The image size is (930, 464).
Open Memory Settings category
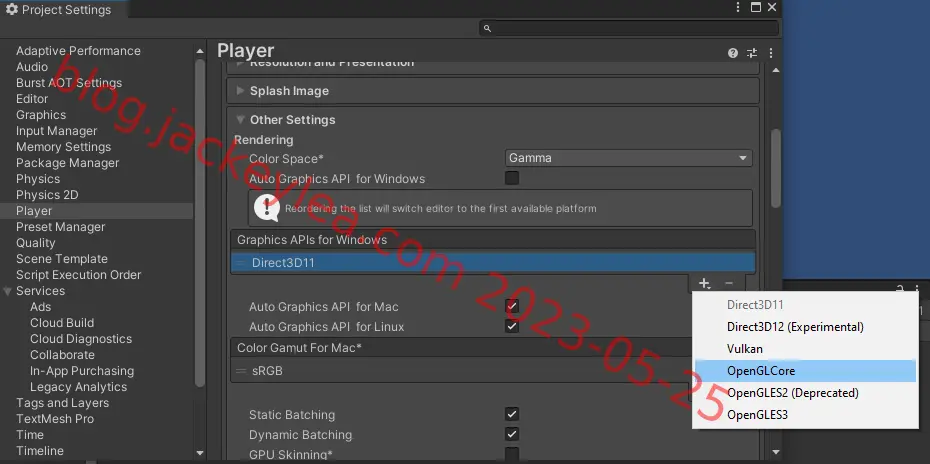63,147
